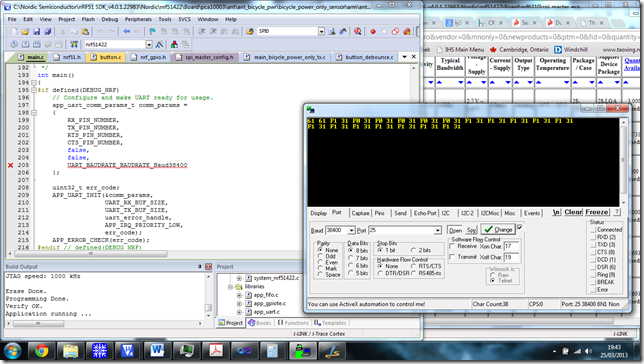Navigate backwards with blue arrow
This screenshot has width=644, height=364.
tap(126, 31)
